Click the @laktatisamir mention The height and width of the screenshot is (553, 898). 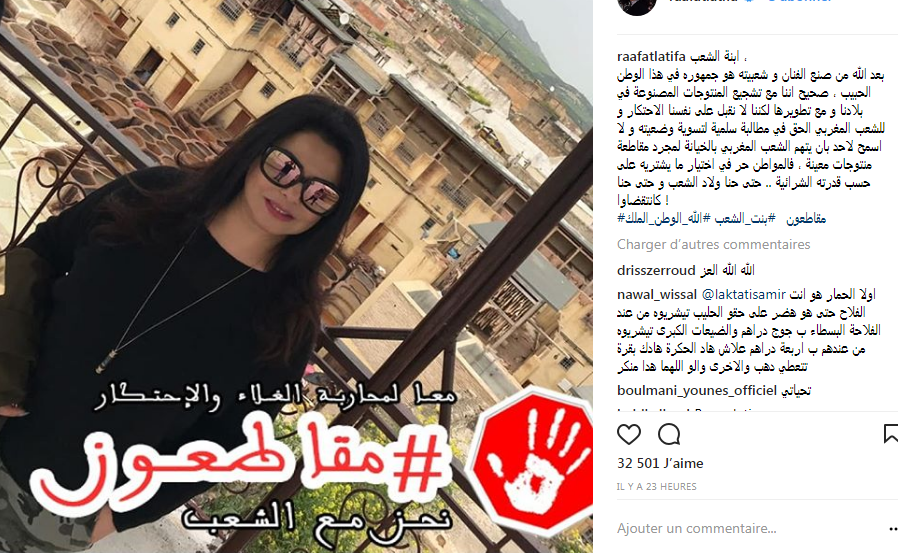[x=743, y=295]
